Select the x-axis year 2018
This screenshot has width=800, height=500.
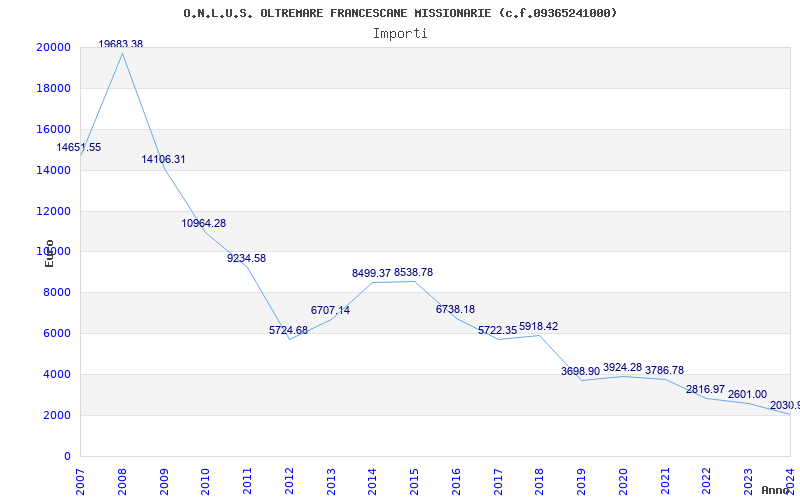[x=540, y=481]
